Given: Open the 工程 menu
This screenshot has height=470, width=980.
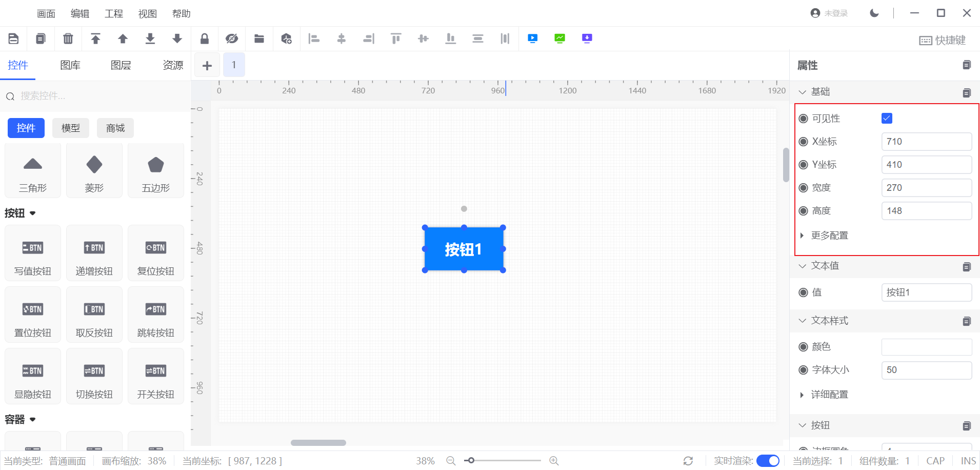Looking at the screenshot, I should click(114, 14).
